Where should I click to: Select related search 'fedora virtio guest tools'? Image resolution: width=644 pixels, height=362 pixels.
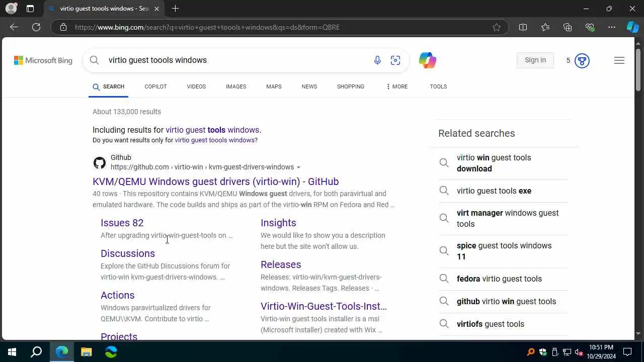[502, 279]
